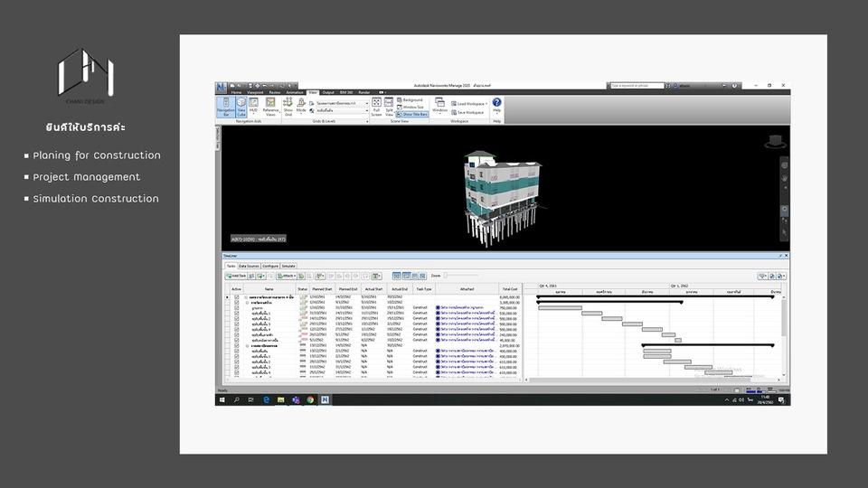Expand the Grids & Levels panel arrow
Image resolution: width=868 pixels, height=488 pixels.
(367, 121)
